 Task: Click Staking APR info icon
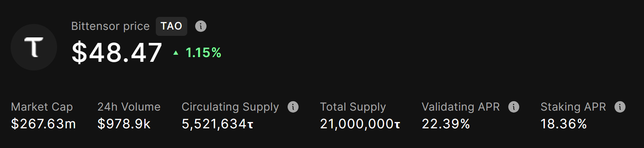620,107
